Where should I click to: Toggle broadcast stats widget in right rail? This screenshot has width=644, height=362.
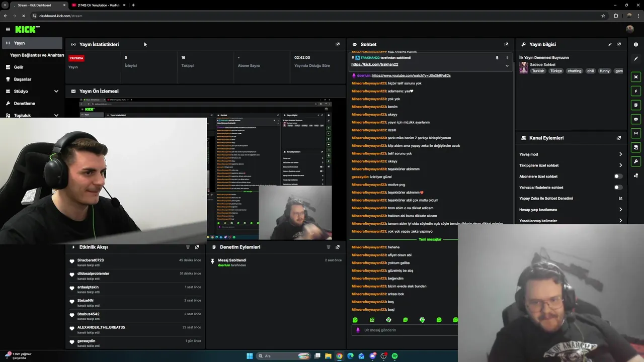[x=636, y=133]
